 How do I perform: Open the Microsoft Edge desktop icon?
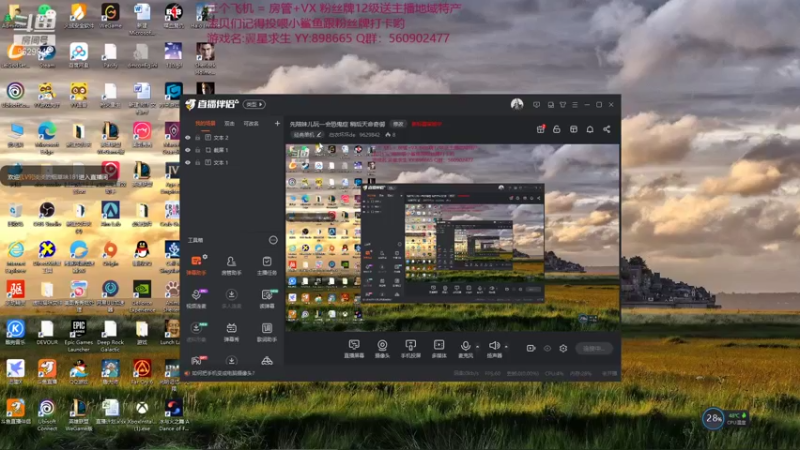tap(47, 137)
